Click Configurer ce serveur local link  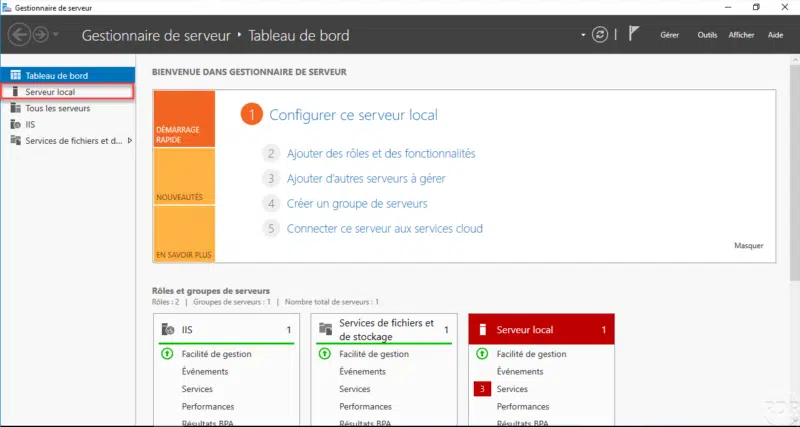354,115
